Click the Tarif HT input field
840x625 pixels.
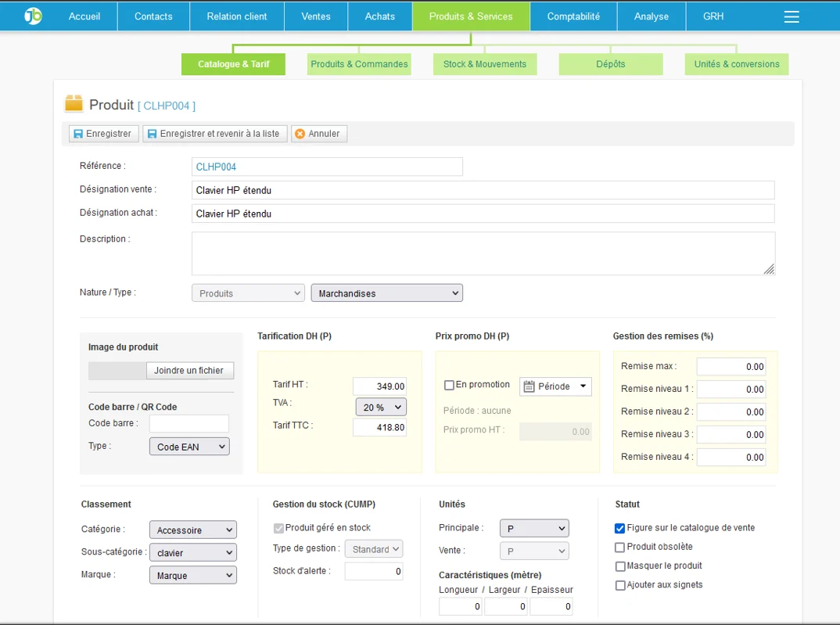(379, 386)
